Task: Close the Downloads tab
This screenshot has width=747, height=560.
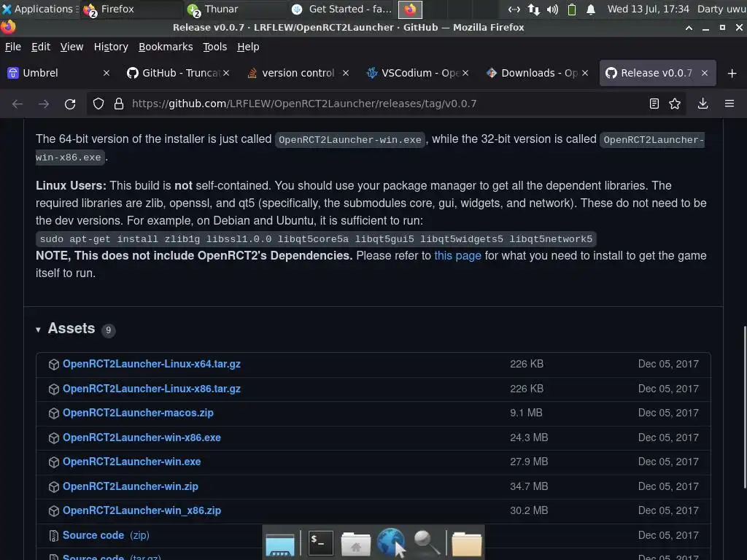Action: pos(585,73)
